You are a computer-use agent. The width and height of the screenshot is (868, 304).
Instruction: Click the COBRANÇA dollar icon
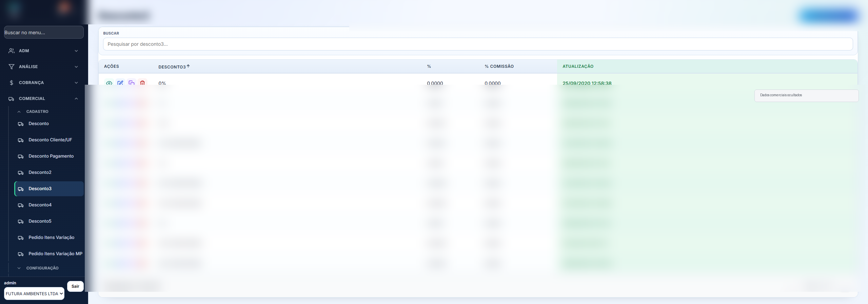click(12, 83)
